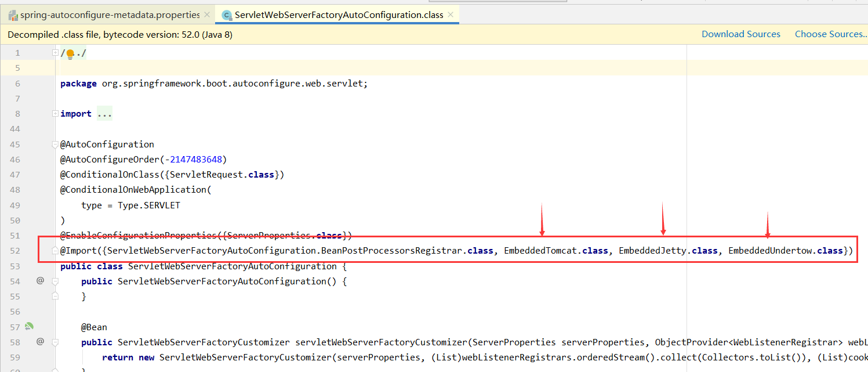The image size is (868, 372).
Task: Select ServletWebServerFactoryAutoConfiguration.class tab
Action: 339,15
